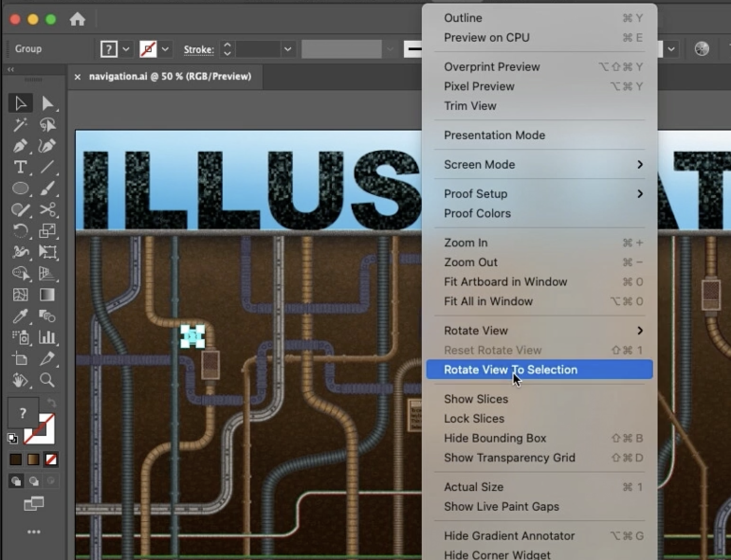This screenshot has height=560, width=731.
Task: Toggle Draw Behind mode
Action: point(34,481)
